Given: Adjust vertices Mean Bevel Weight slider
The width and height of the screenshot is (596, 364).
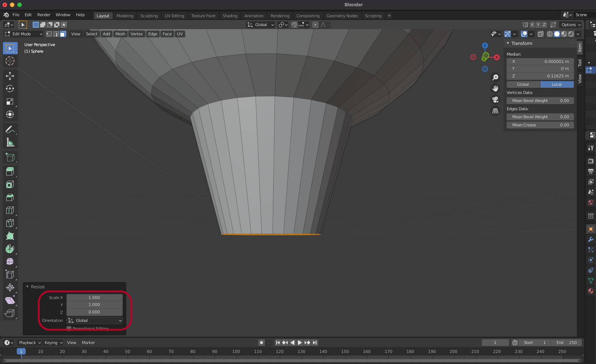Looking at the screenshot, I should 540,101.
